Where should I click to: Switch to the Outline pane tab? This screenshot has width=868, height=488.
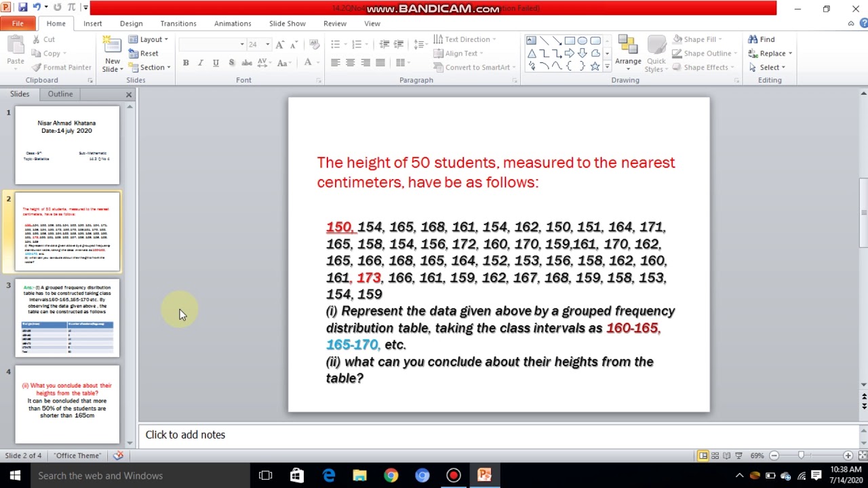click(x=60, y=94)
